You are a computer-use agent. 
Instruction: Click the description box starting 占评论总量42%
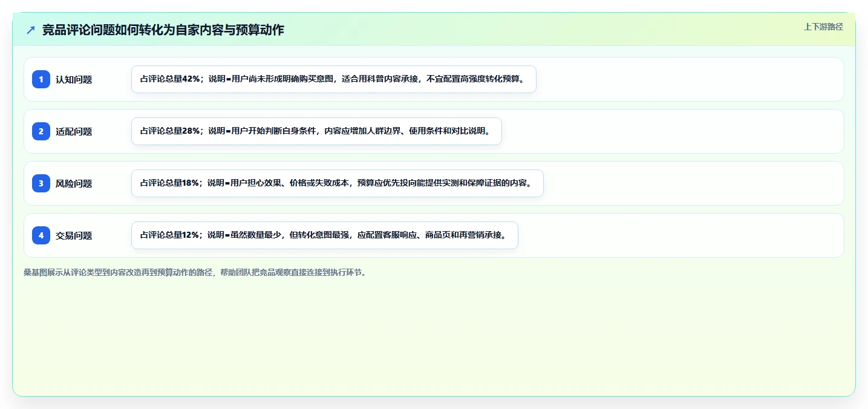(x=334, y=79)
